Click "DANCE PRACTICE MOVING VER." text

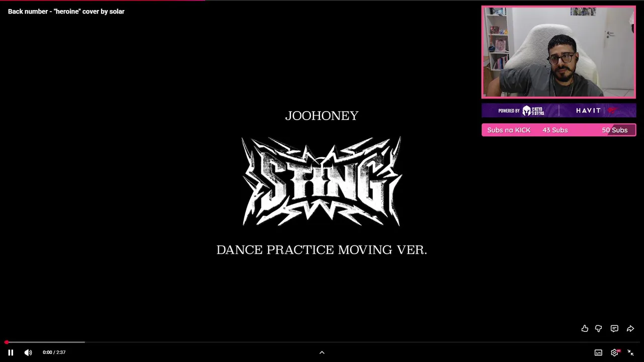pyautogui.click(x=321, y=250)
